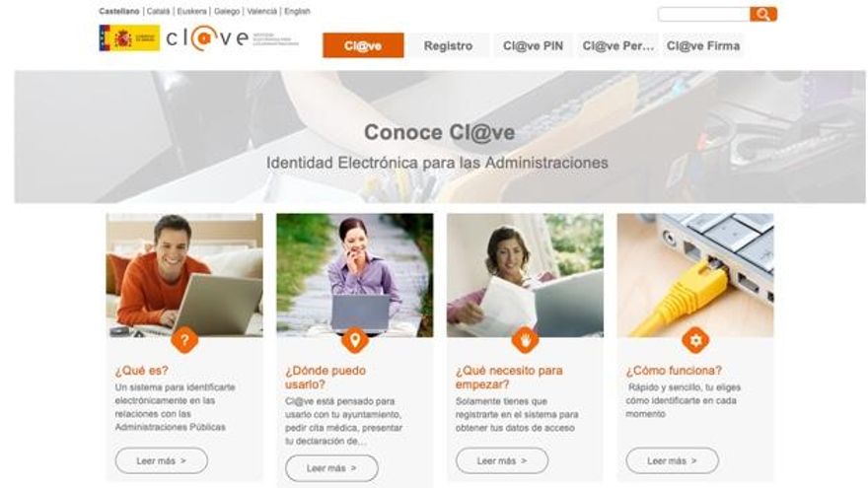The height and width of the screenshot is (488, 868).
Task: Open the ¿Qué necesito para empezar? heading
Action: coord(509,378)
